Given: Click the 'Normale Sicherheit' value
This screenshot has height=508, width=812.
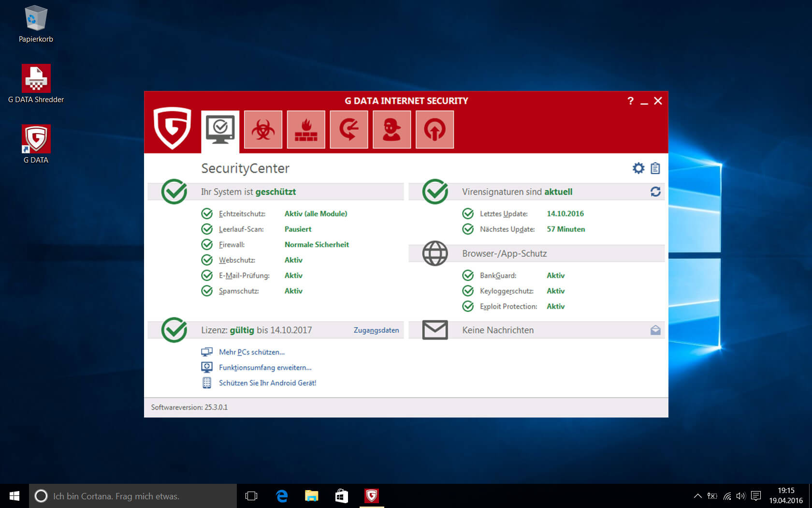Looking at the screenshot, I should pos(317,244).
